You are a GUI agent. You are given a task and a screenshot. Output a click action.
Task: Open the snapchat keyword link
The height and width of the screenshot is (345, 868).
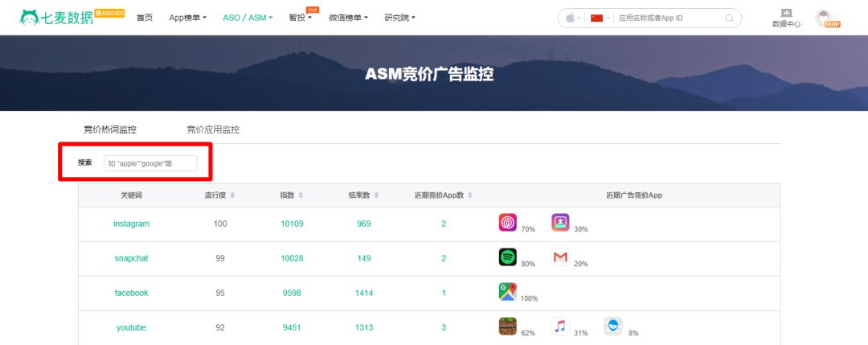131,258
